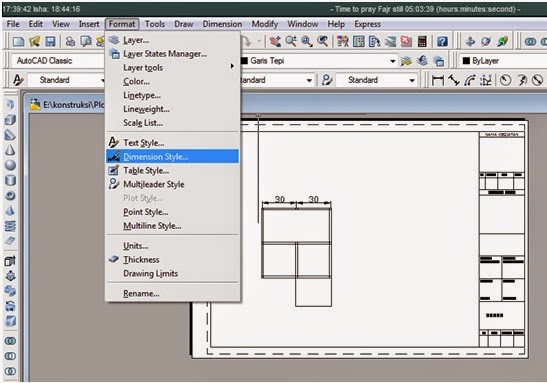Choose Table Style... in Format menu

[x=172, y=171]
